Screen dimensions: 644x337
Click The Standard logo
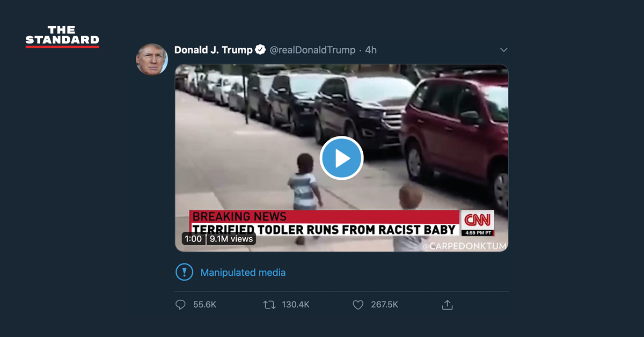[62, 36]
